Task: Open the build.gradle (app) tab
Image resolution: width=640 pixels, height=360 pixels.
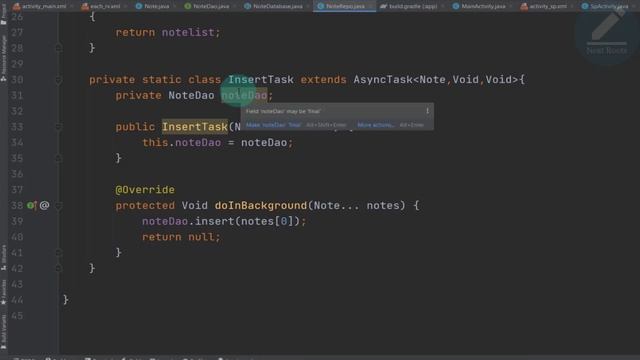Action: pos(409,6)
